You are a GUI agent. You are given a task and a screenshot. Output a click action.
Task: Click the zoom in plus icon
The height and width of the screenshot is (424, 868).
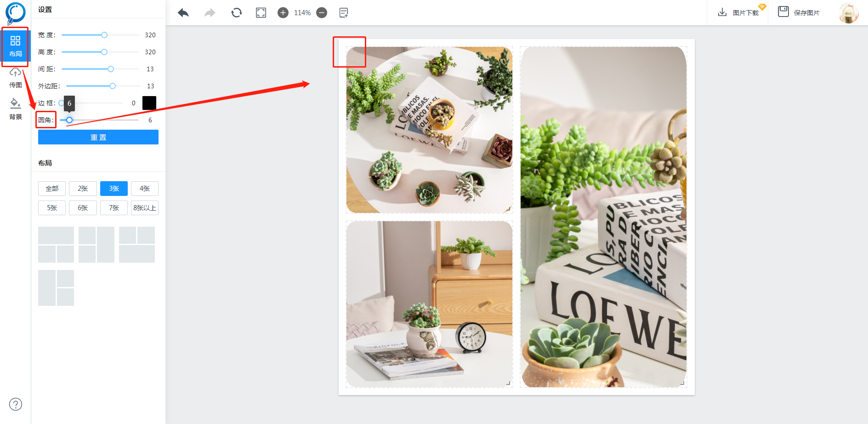[x=283, y=13]
